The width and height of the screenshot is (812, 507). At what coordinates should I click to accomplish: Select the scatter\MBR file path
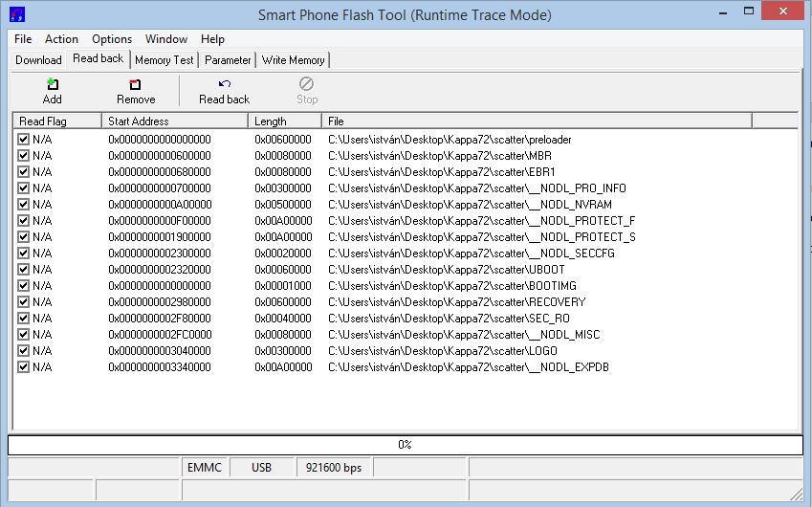pos(440,155)
